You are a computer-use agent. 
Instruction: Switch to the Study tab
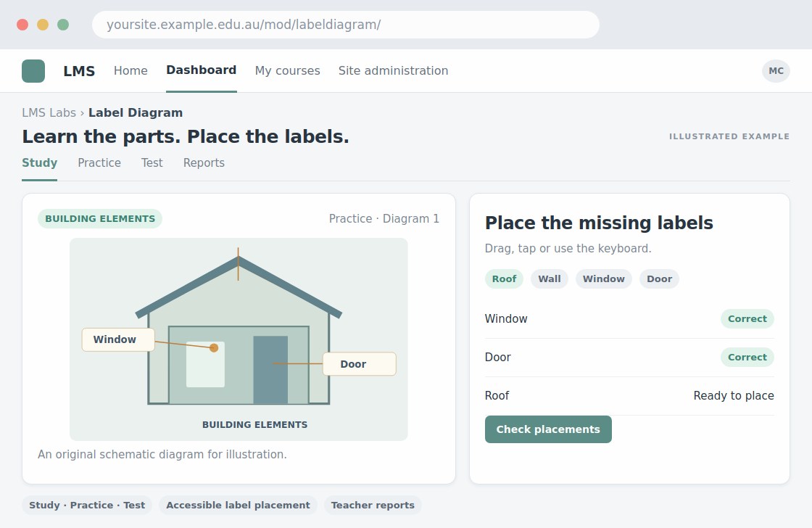coord(39,162)
